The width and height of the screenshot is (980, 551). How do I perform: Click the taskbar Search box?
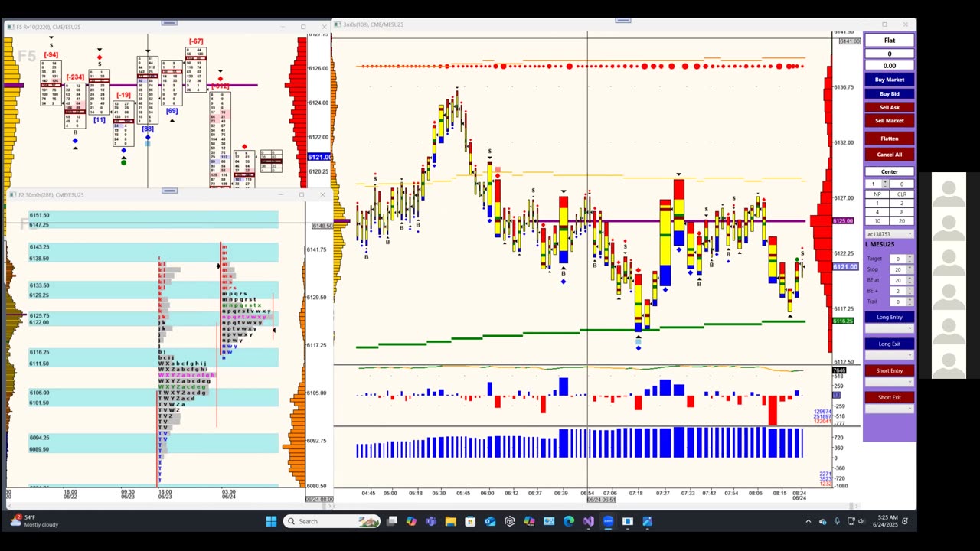[332, 521]
